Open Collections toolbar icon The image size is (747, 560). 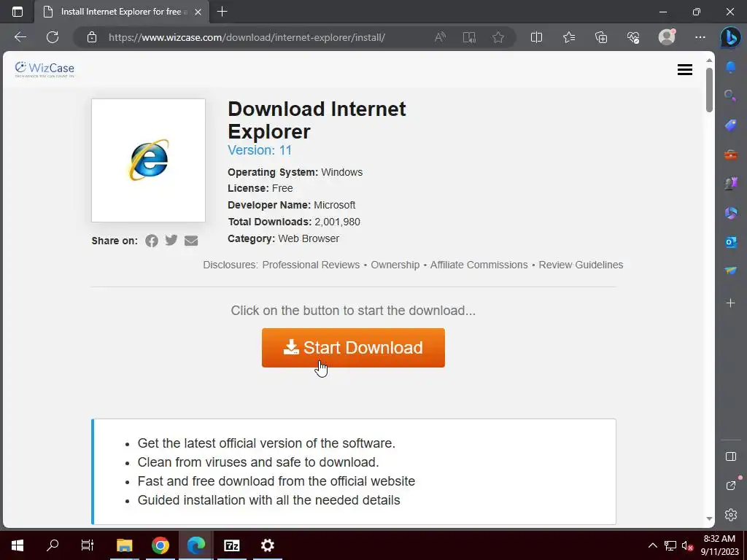601,37
